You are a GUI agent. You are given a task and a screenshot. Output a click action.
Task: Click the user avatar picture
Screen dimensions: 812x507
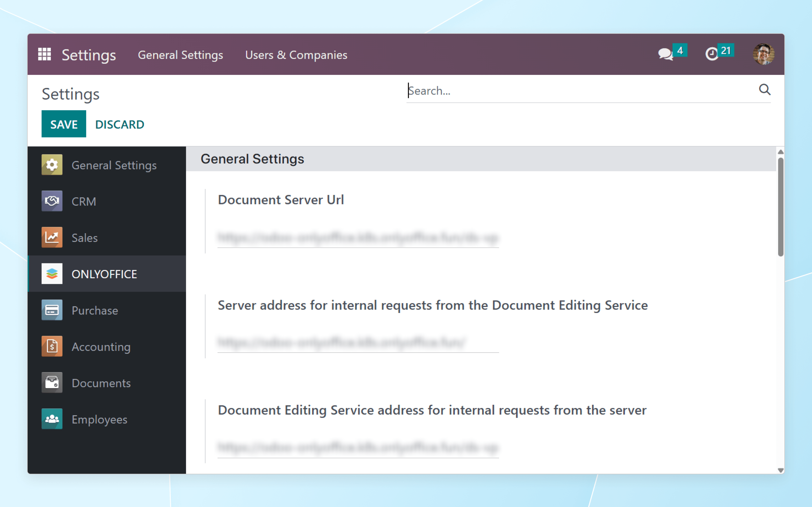pos(763,54)
